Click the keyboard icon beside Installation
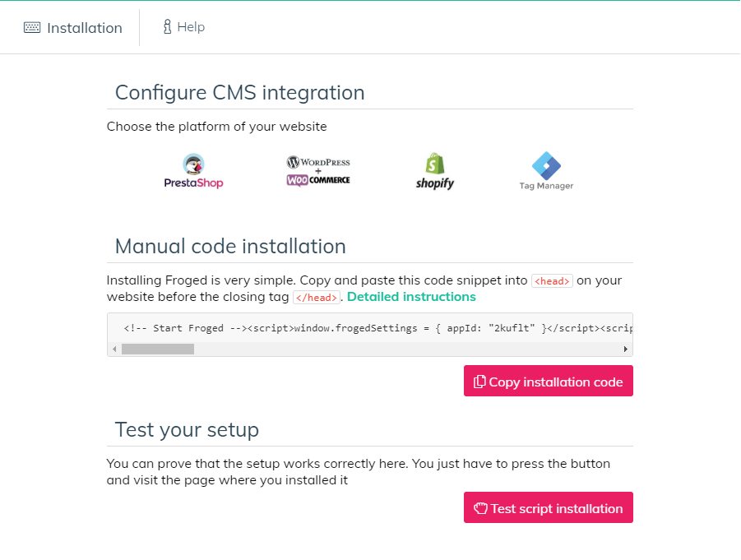 click(x=32, y=27)
